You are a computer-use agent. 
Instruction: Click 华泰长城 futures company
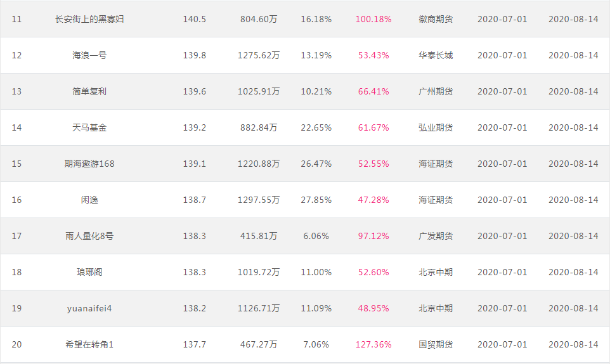(x=436, y=55)
